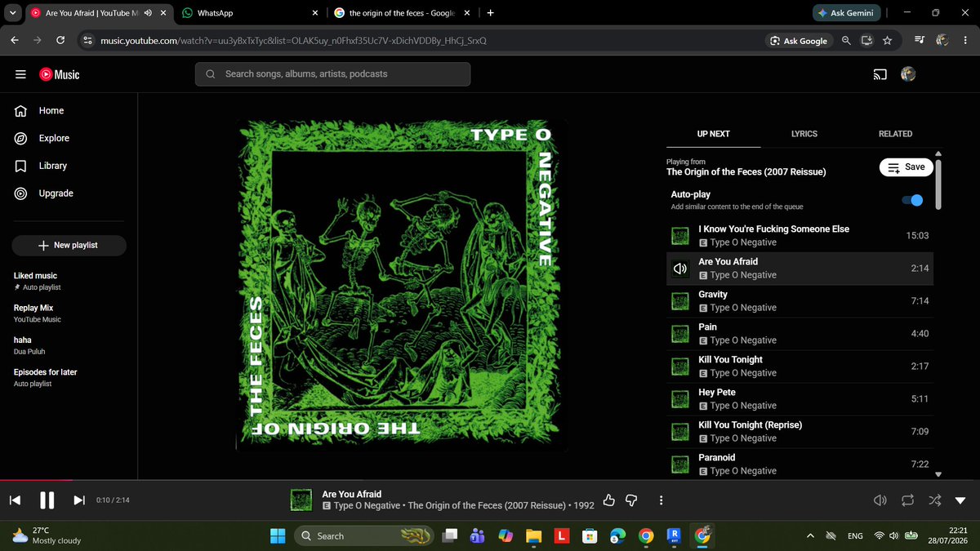Click the search songs input field
Image resolution: width=980 pixels, height=551 pixels.
coord(332,74)
